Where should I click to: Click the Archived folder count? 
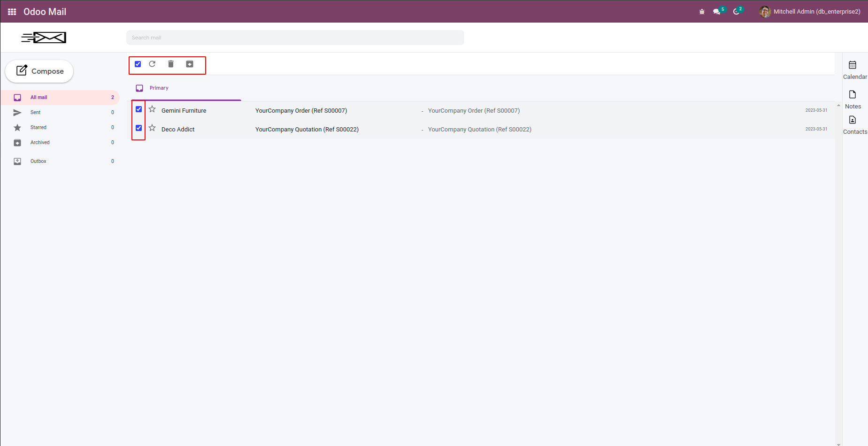point(113,143)
